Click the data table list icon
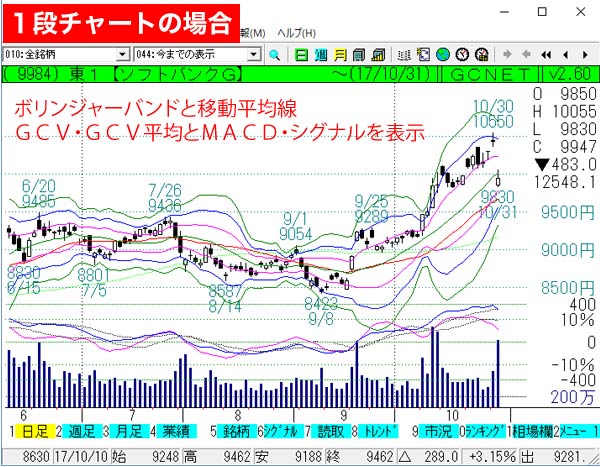Screen dimensions: 600x467 404,55
